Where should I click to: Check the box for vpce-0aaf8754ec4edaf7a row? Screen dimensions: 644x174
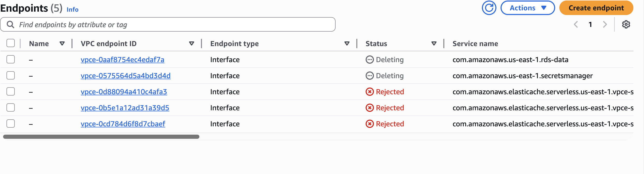(11, 59)
